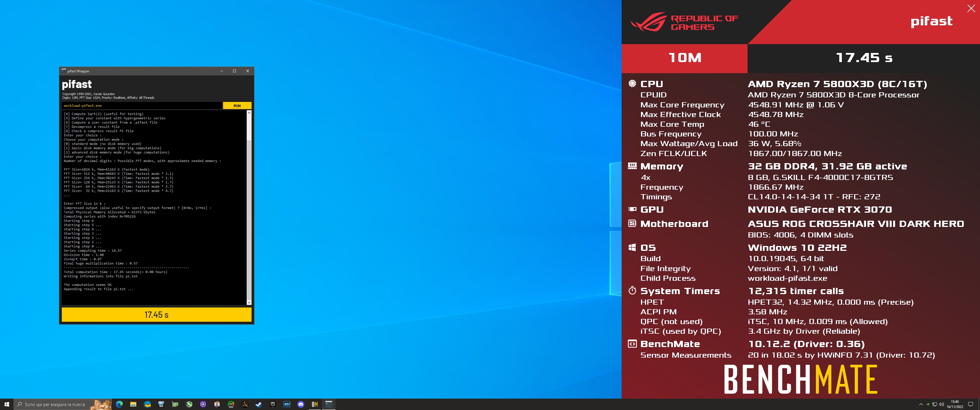This screenshot has width=980, height=410.
Task: Open network settings from the tray
Action: point(935,404)
